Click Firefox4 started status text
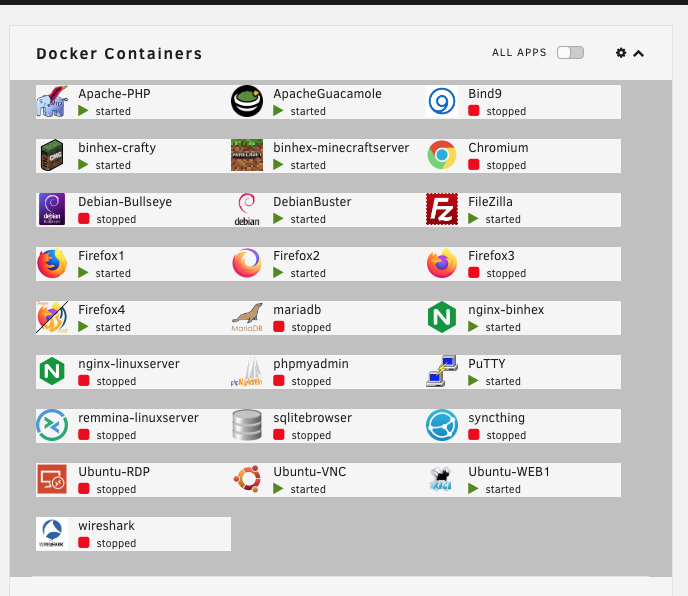This screenshot has width=688, height=596. pyautogui.click(x=113, y=327)
